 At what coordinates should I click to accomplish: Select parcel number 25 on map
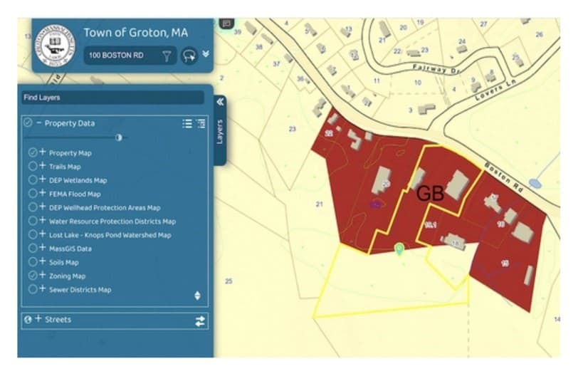pyautogui.click(x=229, y=281)
